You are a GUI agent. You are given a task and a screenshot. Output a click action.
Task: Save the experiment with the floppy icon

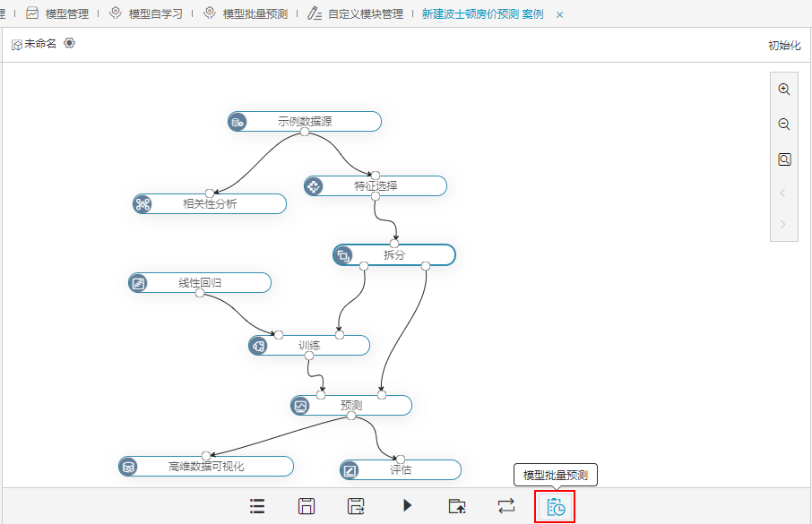coord(307,506)
